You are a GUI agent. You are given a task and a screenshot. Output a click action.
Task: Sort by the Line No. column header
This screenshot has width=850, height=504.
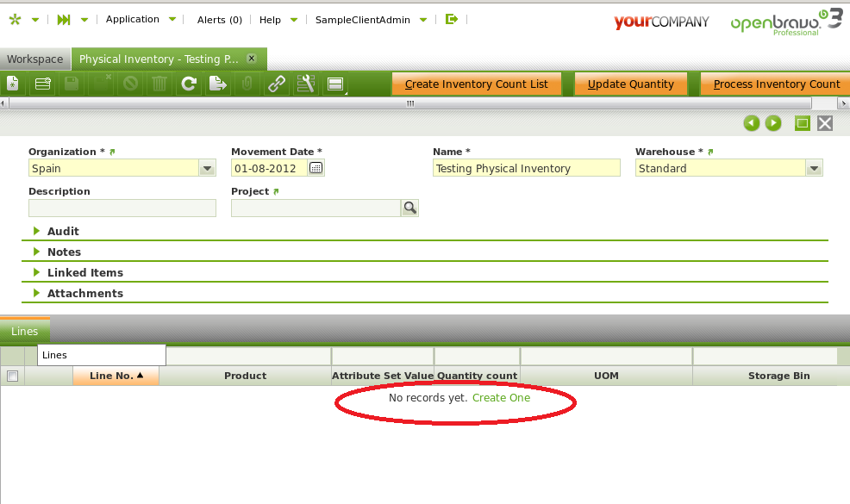click(x=116, y=376)
